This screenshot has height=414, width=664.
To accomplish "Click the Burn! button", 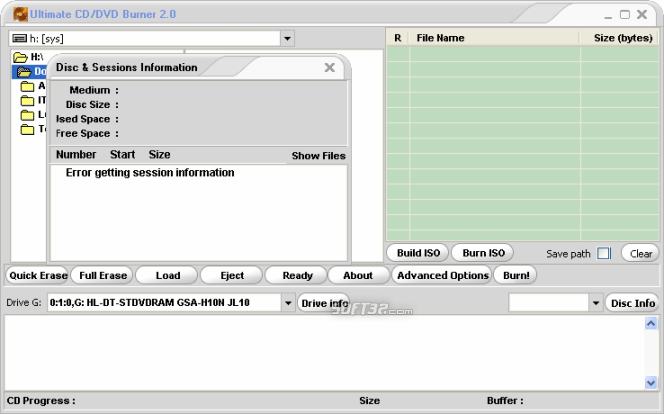I will pos(516,276).
